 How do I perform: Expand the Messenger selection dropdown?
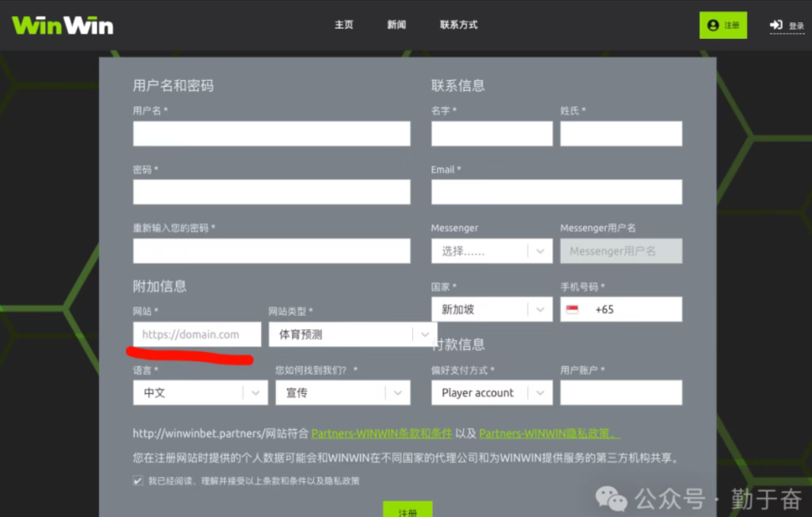click(492, 251)
